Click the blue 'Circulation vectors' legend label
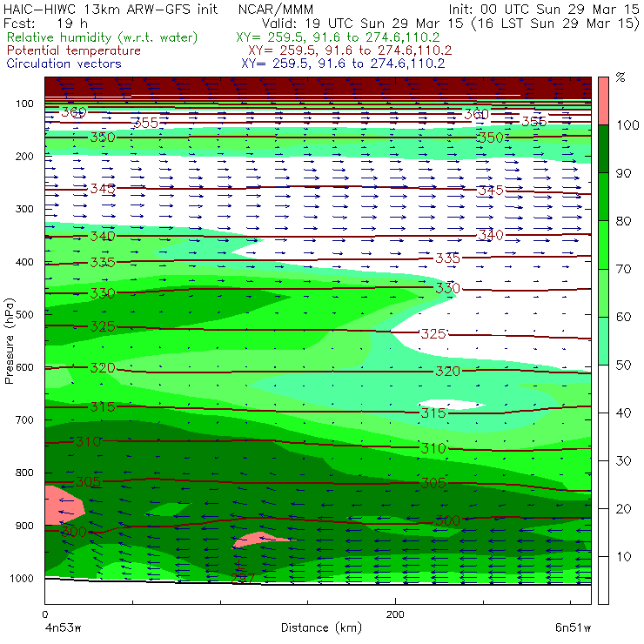644x644 pixels. [64, 64]
